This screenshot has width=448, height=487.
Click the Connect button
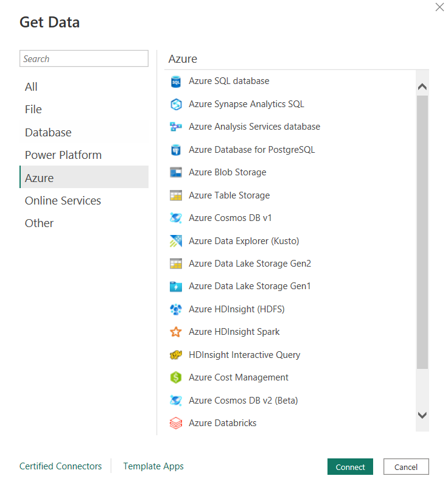pos(350,467)
